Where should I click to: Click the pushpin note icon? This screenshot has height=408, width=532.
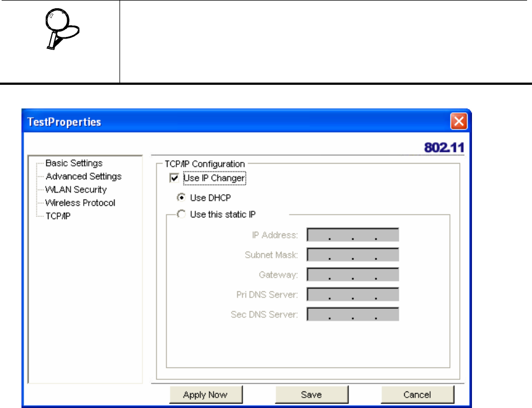click(62, 30)
